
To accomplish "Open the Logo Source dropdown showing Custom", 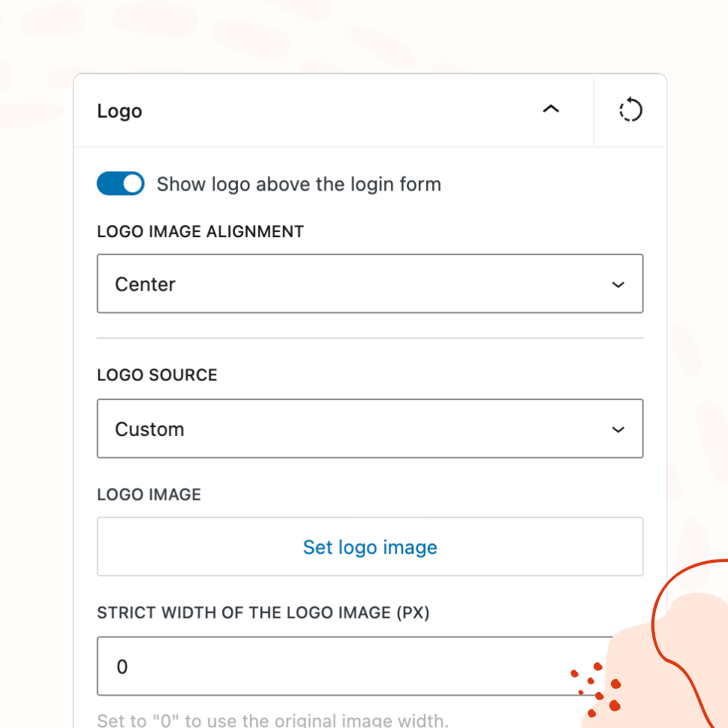I will tap(369, 429).
